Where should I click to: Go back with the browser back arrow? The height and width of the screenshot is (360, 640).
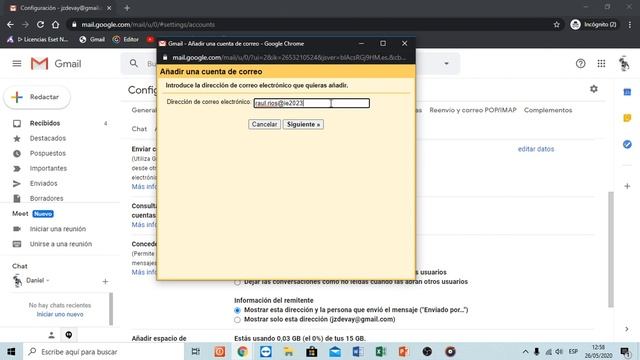coord(10,24)
